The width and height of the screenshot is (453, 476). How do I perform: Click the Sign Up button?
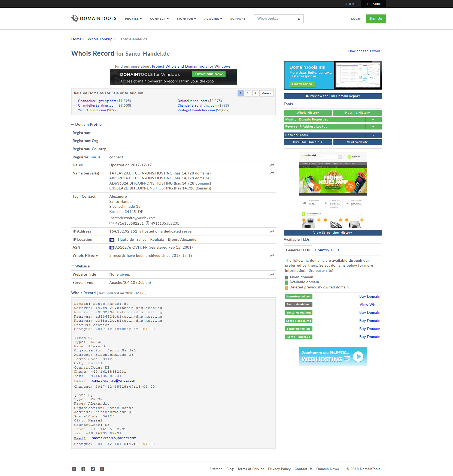coord(376,19)
